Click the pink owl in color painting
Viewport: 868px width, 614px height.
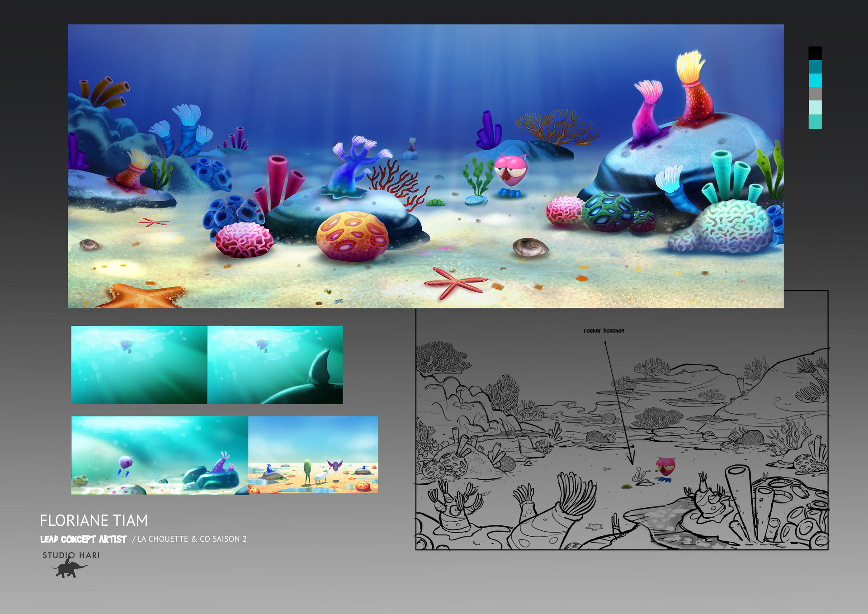[510, 170]
